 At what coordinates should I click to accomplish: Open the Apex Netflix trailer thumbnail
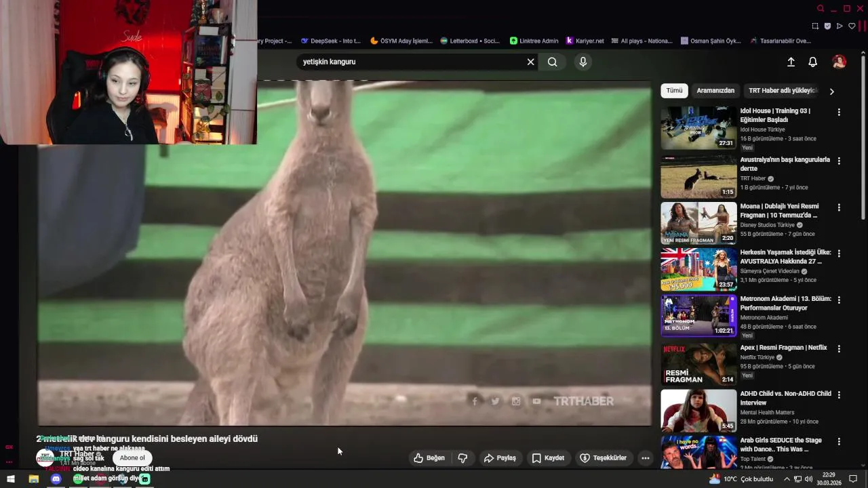click(x=698, y=363)
